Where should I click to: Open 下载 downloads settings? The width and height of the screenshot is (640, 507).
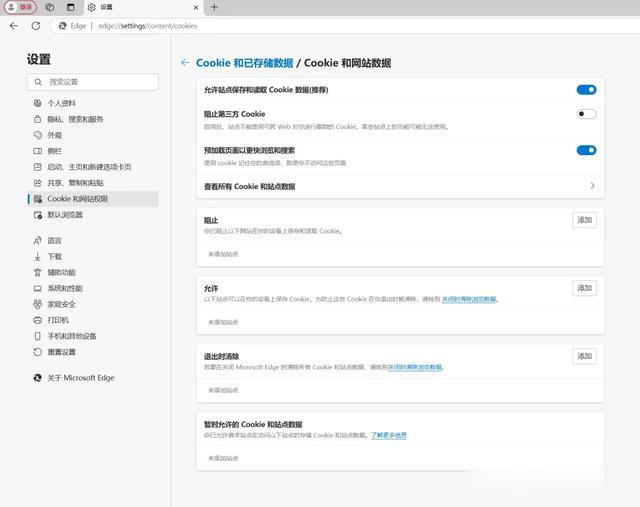(x=93, y=256)
